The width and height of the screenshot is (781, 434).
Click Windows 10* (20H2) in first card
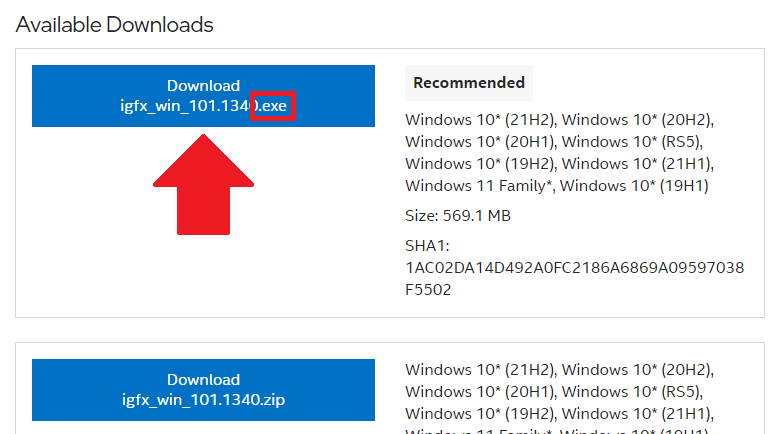[x=638, y=120]
